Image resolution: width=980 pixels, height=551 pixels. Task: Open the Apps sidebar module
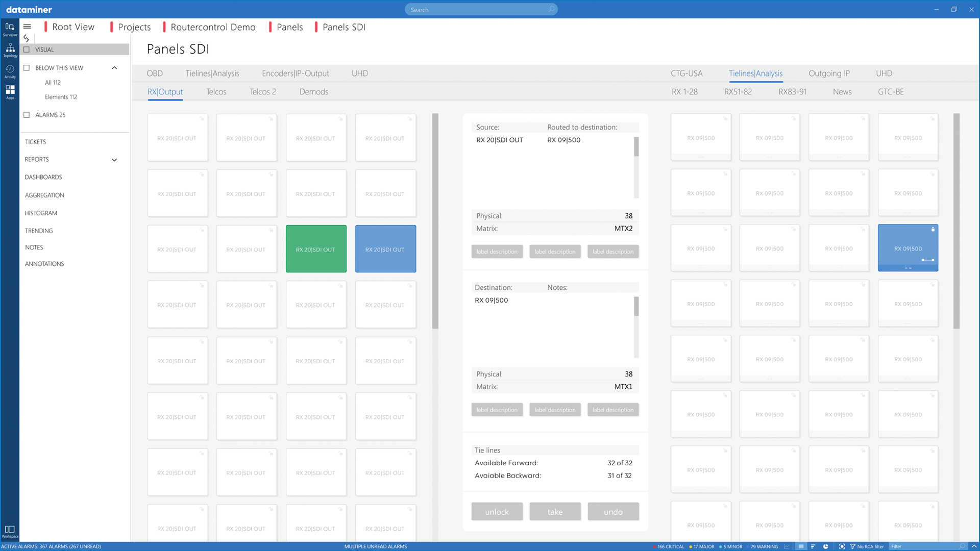(10, 92)
